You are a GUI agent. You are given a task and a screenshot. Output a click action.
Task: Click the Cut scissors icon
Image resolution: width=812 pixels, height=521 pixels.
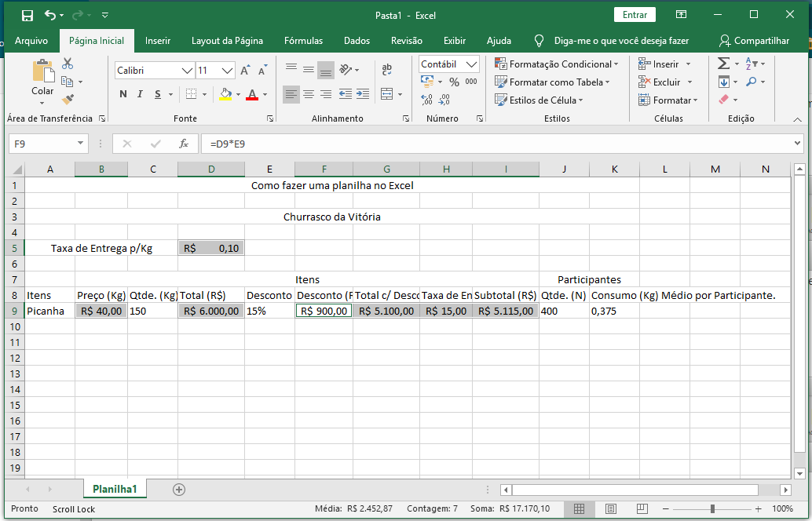pyautogui.click(x=68, y=64)
